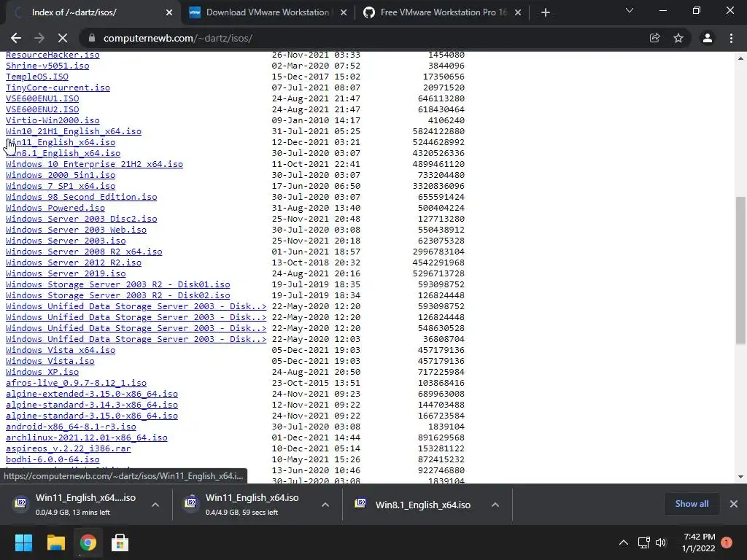Open TinyCore-current.iso link
This screenshot has width=747, height=560.
[58, 87]
